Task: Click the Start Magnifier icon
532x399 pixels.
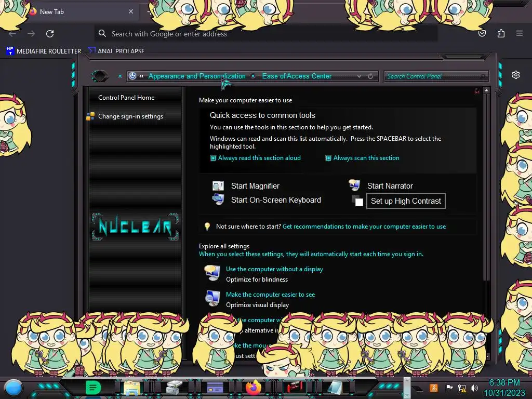Action: 218,185
